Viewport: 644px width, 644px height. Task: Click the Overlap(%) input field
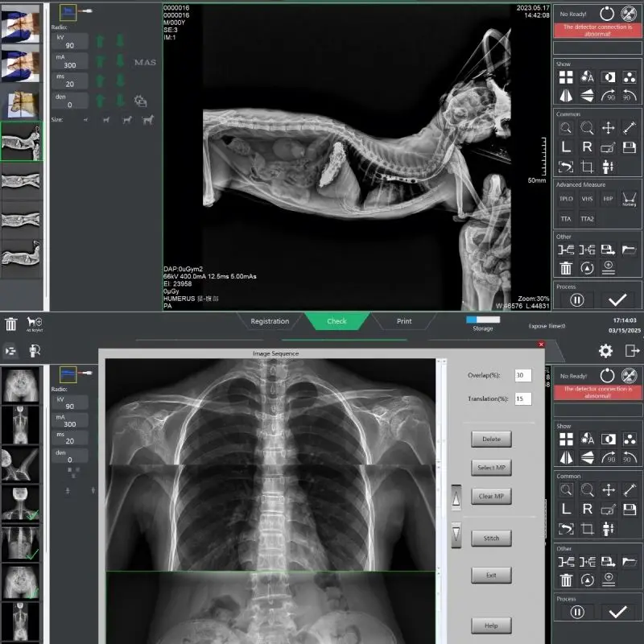click(x=522, y=375)
